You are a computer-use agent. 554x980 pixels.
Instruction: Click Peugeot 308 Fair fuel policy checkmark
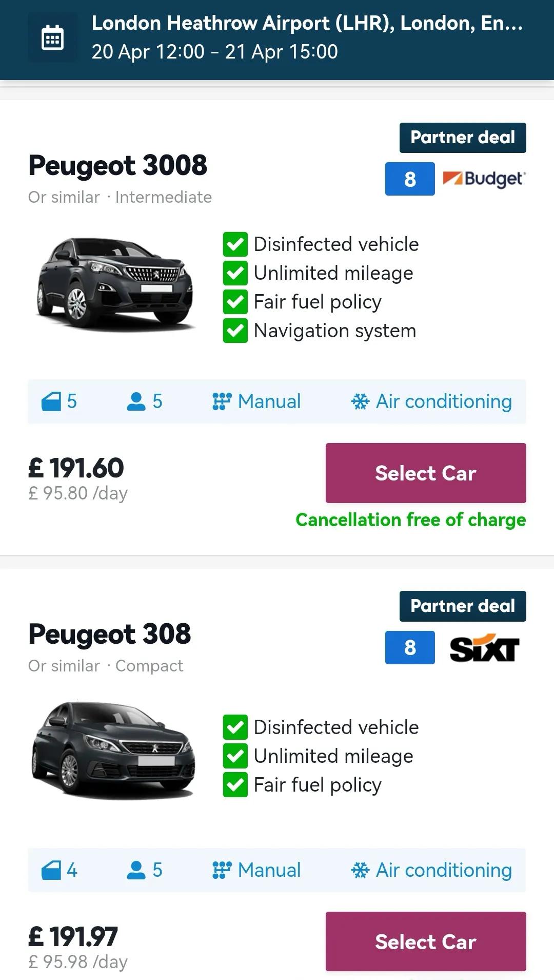coord(235,785)
